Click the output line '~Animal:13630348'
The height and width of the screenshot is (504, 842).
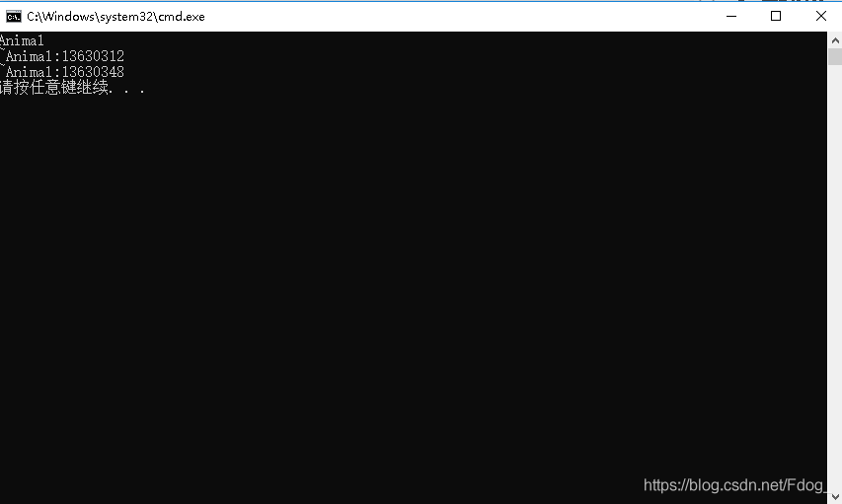(62, 72)
